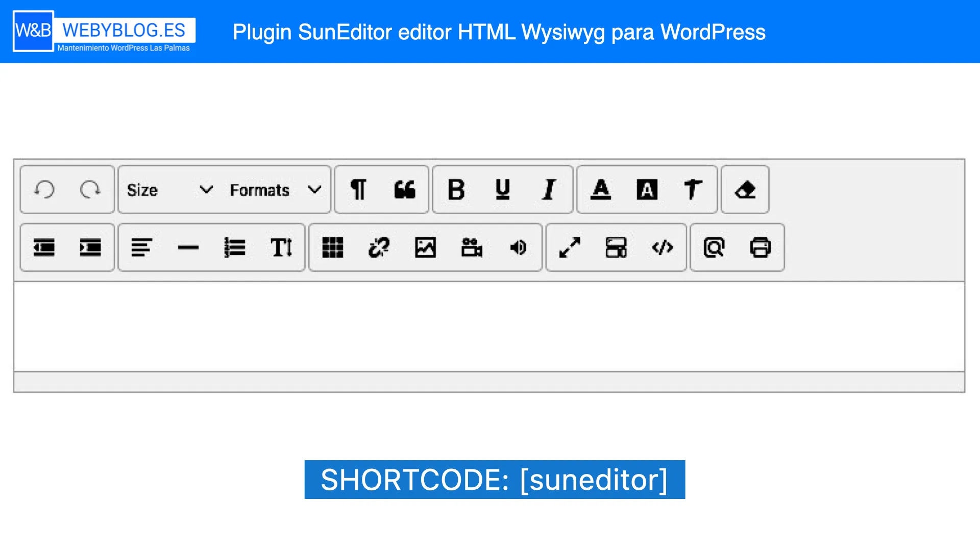Insert audio with the speaker icon
Image resolution: width=980 pixels, height=551 pixels.
coord(518,248)
